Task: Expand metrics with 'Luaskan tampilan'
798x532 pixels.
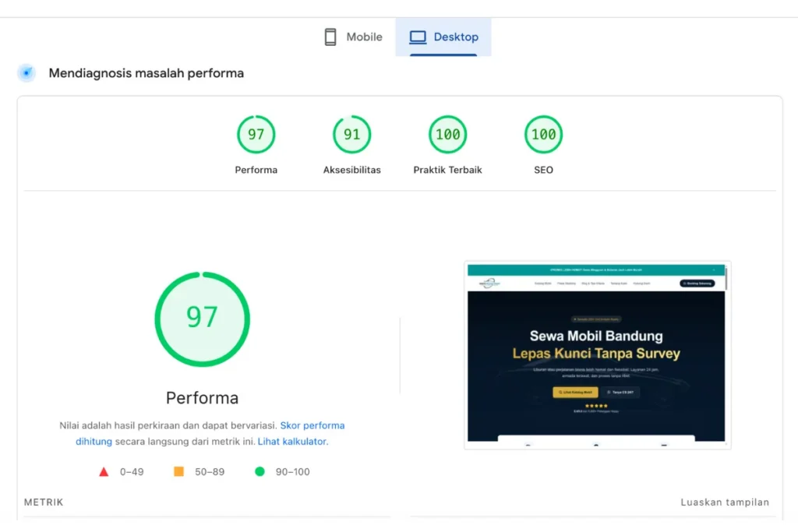Action: click(x=725, y=502)
